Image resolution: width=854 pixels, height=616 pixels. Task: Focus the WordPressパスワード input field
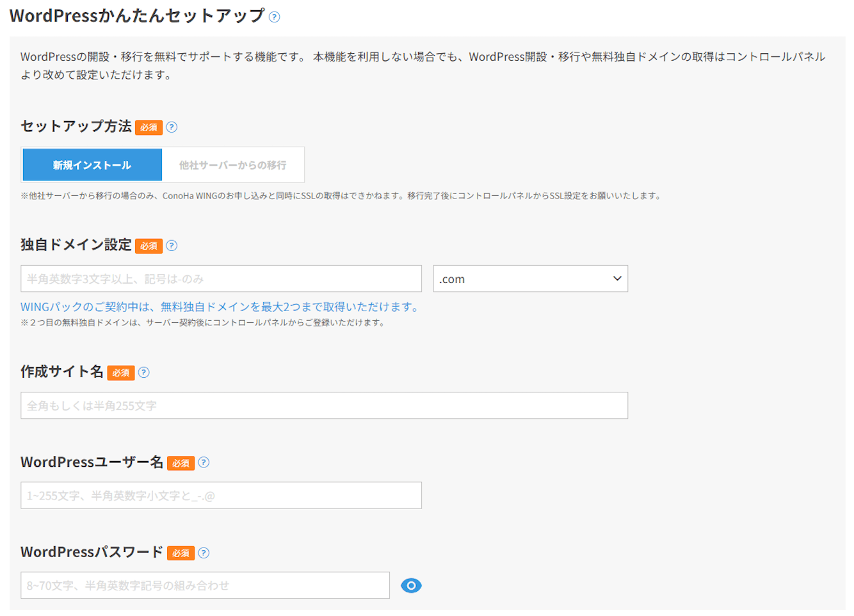point(205,586)
